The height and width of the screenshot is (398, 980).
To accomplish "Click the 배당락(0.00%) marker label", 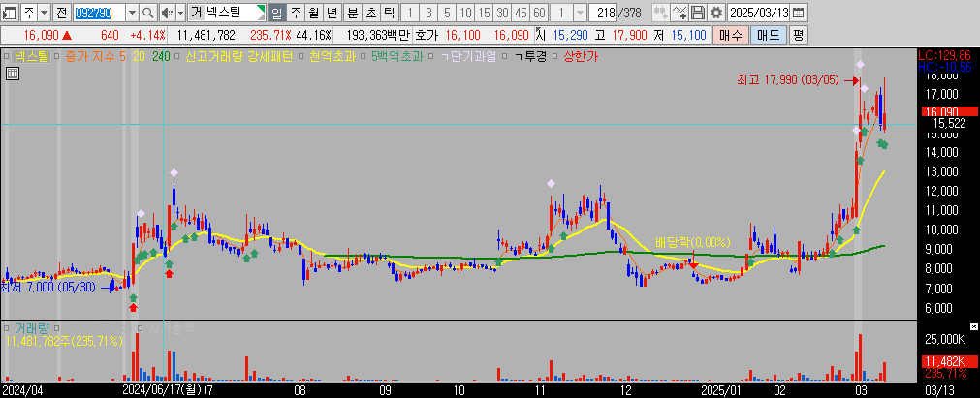I will pos(692,242).
